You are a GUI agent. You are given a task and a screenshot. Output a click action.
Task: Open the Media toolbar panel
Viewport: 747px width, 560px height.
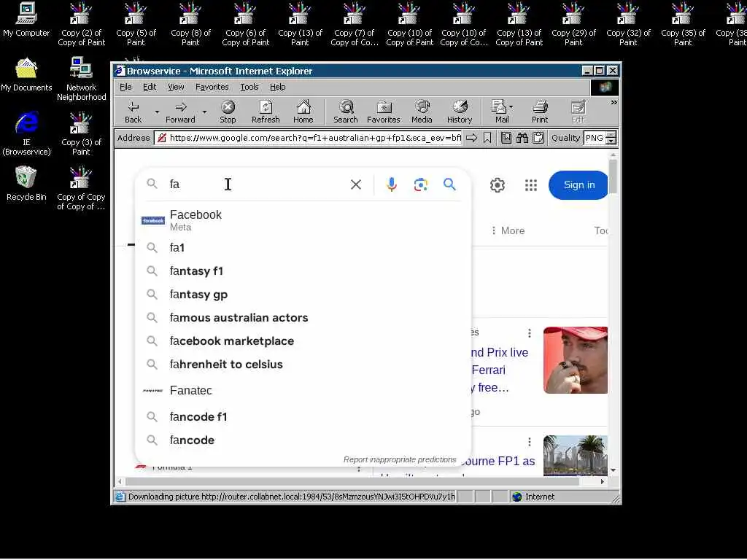[422, 112]
